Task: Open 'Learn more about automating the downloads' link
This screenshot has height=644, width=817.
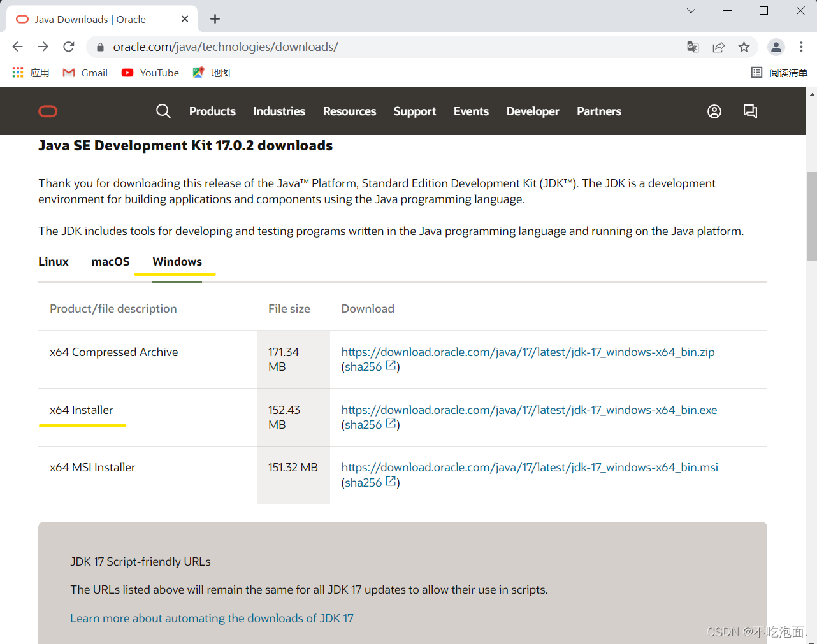Action: [x=212, y=619]
